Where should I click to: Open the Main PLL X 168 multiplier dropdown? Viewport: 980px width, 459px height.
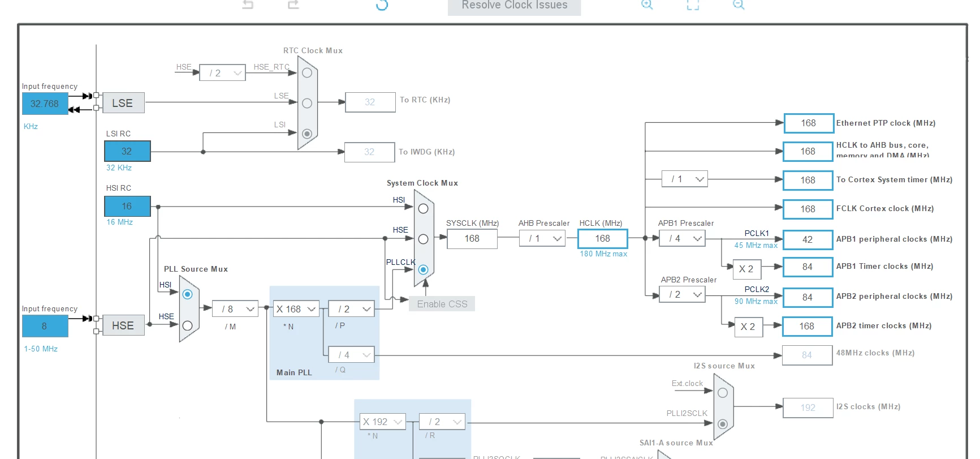296,309
